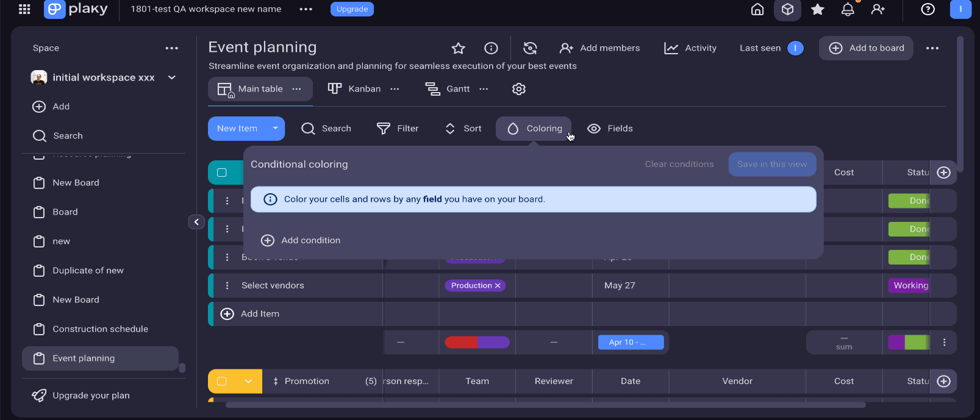This screenshot has height=420, width=980.
Task: Collapse Promotion group yellow chevron
Action: [248, 381]
